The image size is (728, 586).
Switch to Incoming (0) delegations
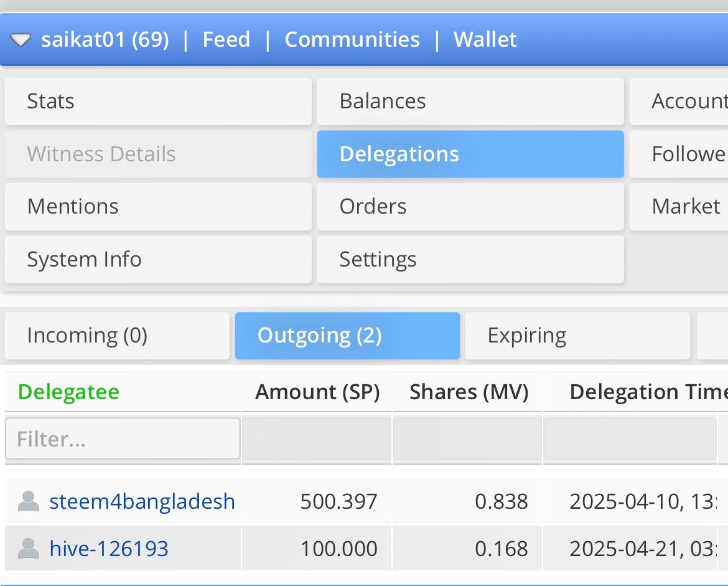118,336
